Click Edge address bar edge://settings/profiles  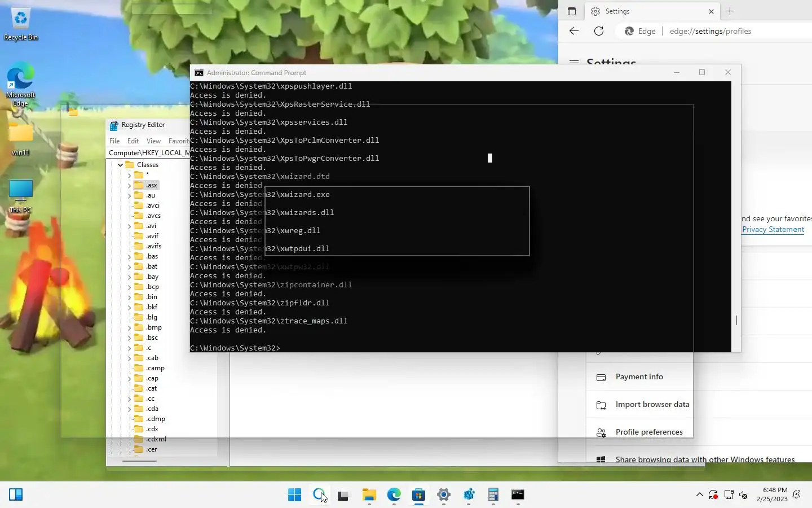(710, 31)
